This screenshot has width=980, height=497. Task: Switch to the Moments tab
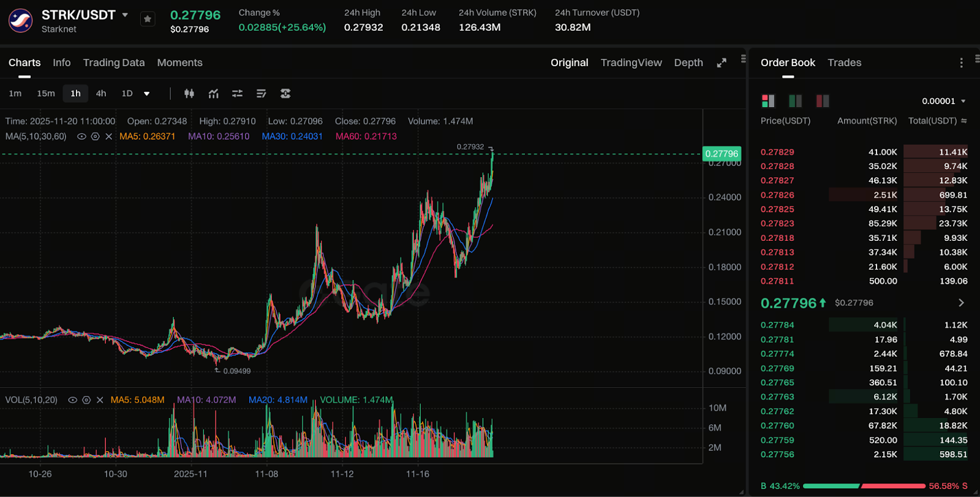(179, 63)
